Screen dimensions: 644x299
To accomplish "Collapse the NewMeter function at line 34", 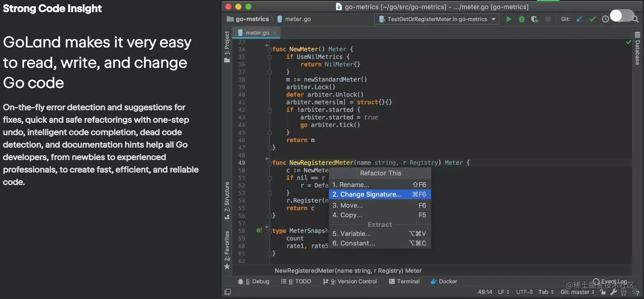I will (270, 49).
